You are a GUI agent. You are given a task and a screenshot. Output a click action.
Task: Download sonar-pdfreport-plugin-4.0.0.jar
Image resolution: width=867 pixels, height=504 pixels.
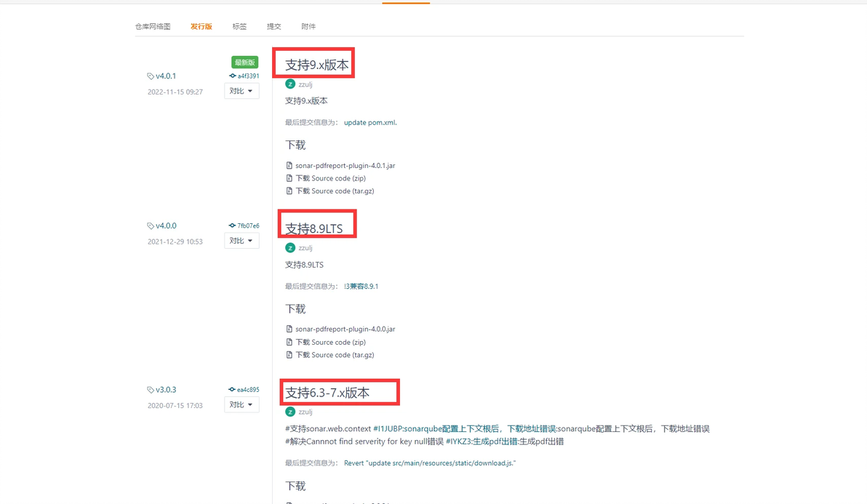(345, 329)
